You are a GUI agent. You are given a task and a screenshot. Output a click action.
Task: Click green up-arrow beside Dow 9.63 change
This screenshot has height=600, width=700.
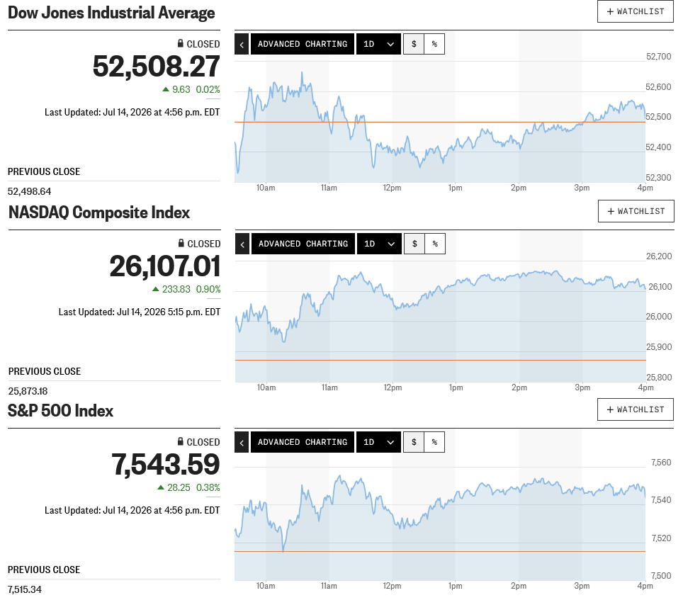tap(166, 89)
